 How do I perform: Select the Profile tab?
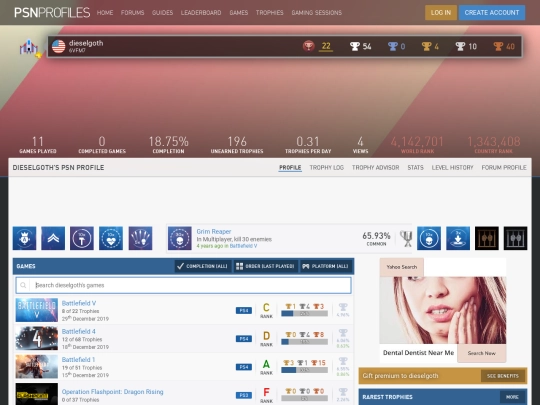coord(290,168)
